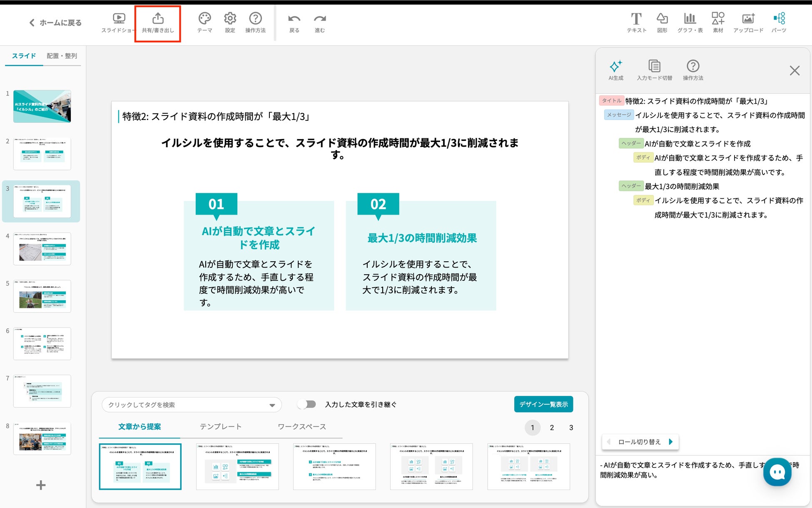Open the 図形 shapes tool
The image size is (812, 508).
tap(662, 19)
